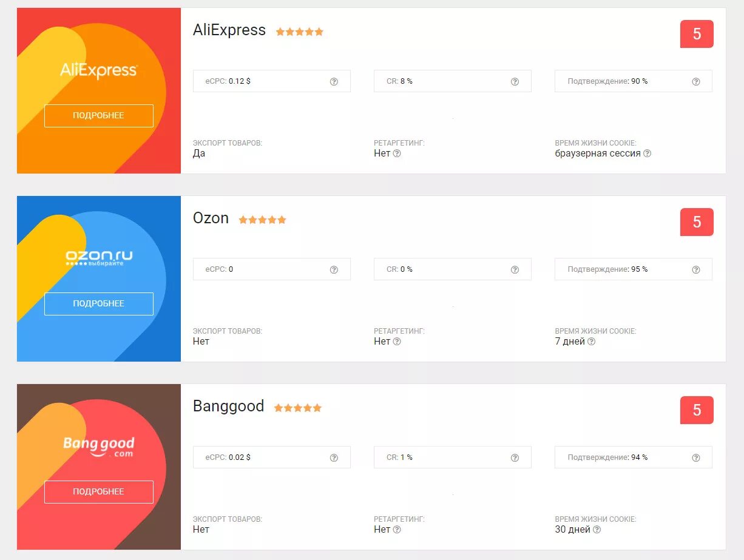744x560 pixels.
Task: Click Ozon Ретаргетинг help icon next to Нет
Action: 397,342
